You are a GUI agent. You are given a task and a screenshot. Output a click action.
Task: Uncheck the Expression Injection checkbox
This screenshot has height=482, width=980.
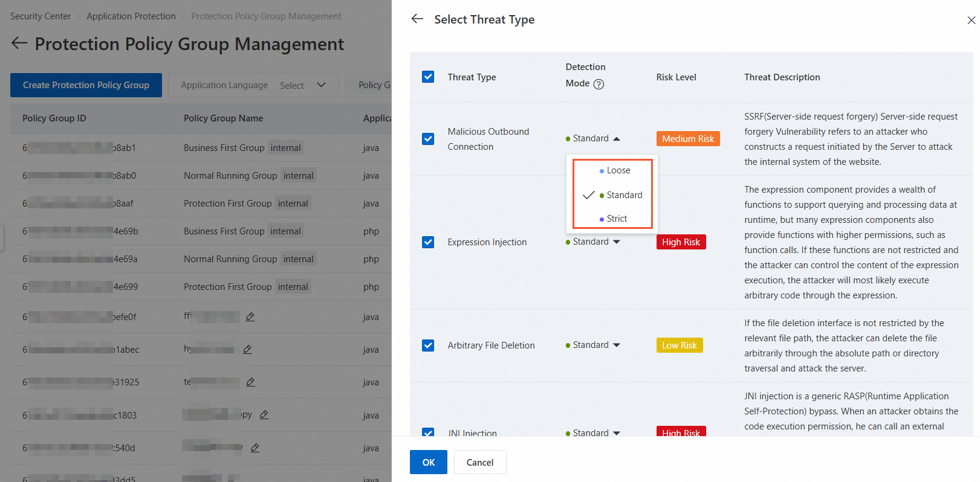click(x=428, y=242)
